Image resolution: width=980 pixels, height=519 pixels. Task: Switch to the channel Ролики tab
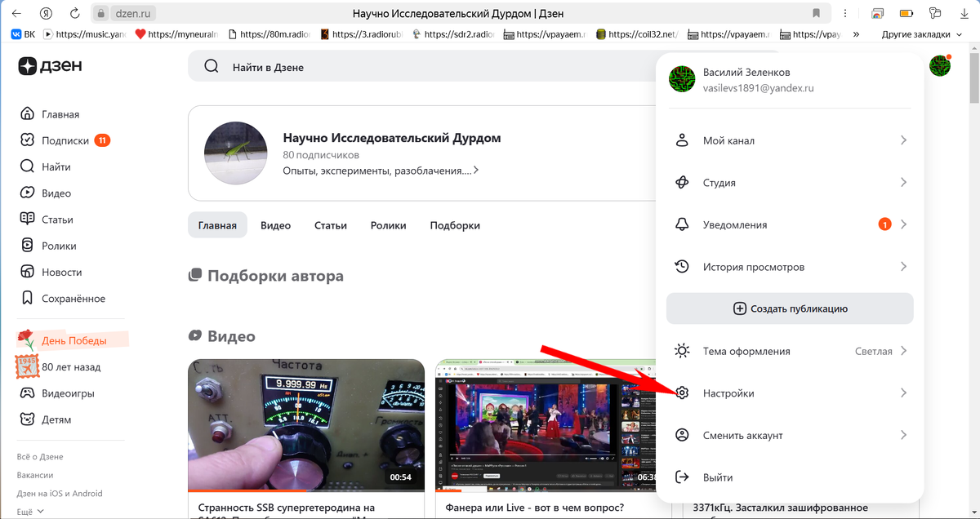(x=388, y=225)
